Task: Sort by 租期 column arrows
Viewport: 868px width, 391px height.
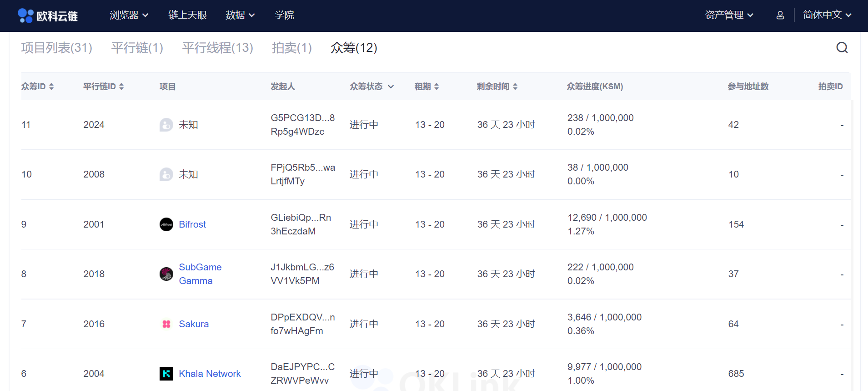Action: [x=437, y=86]
